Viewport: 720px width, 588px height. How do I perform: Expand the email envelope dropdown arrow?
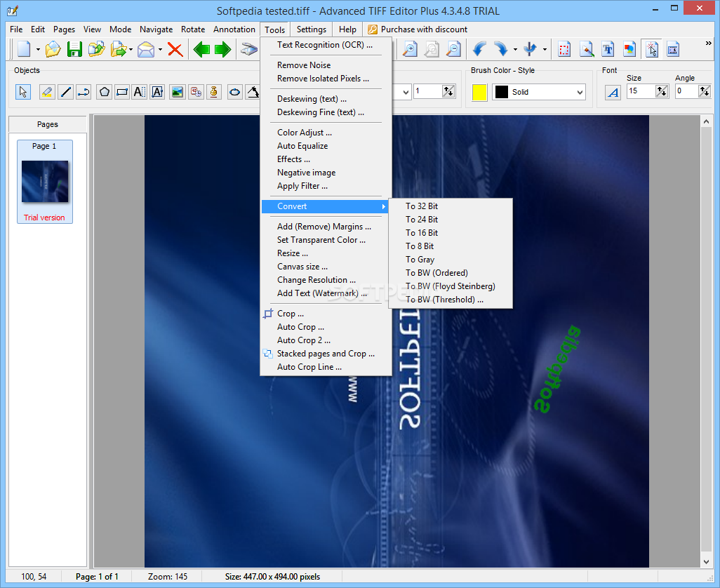[160, 49]
